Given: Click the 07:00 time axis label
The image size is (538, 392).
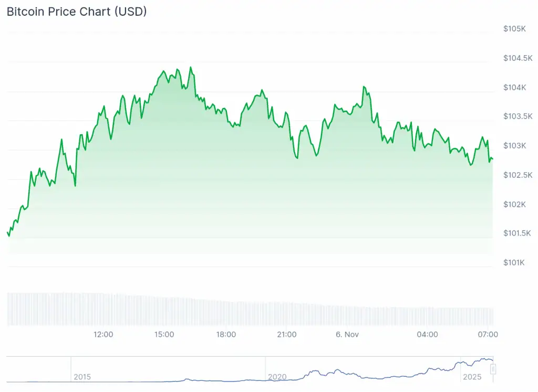Looking at the screenshot, I should (488, 334).
